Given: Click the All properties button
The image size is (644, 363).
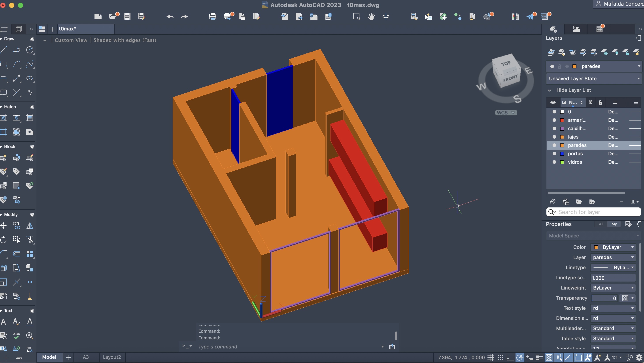Looking at the screenshot, I should tap(601, 224).
